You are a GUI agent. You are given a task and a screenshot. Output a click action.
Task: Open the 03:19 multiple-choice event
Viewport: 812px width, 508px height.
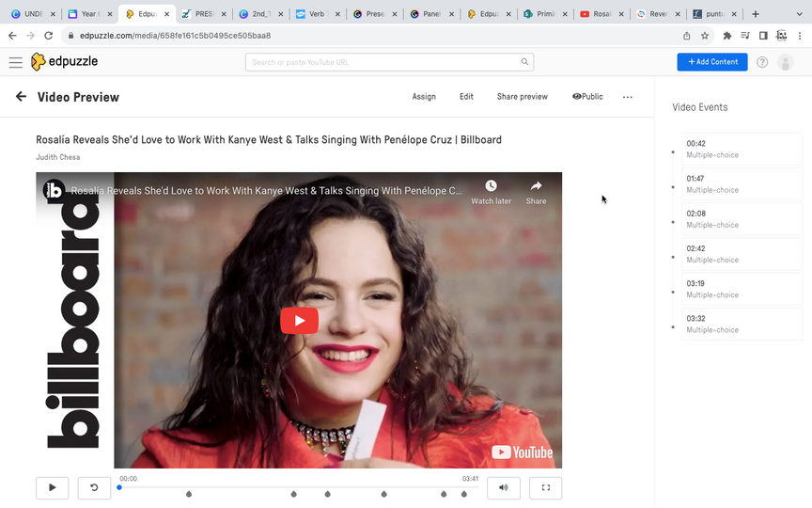click(742, 289)
